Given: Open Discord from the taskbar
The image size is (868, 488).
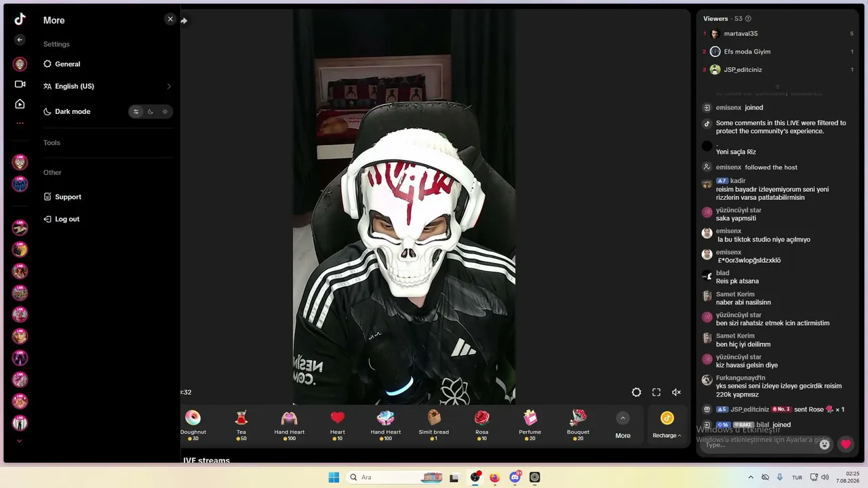Looking at the screenshot, I should (x=515, y=477).
